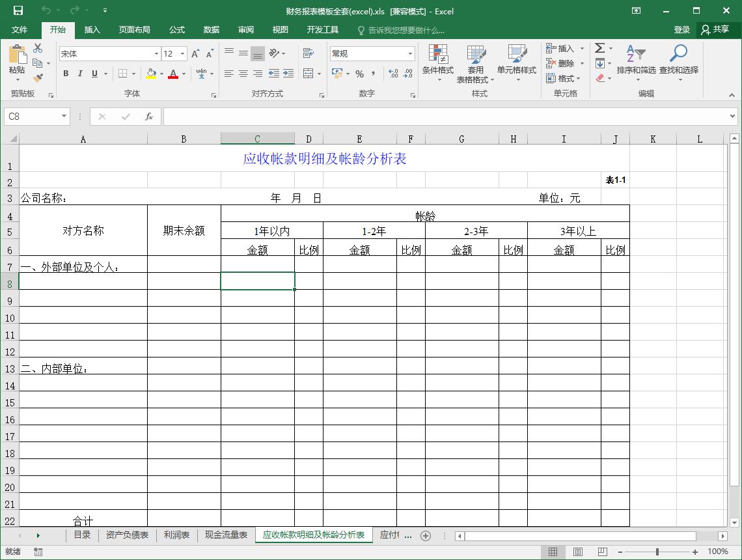The height and width of the screenshot is (560, 742).
Task: Toggle italic formatting on selected cell
Action: pyautogui.click(x=79, y=74)
